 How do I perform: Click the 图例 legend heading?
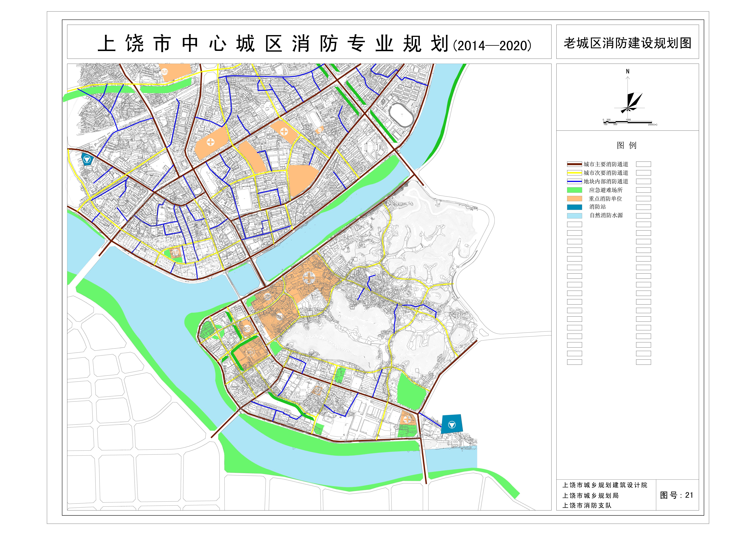(x=627, y=145)
